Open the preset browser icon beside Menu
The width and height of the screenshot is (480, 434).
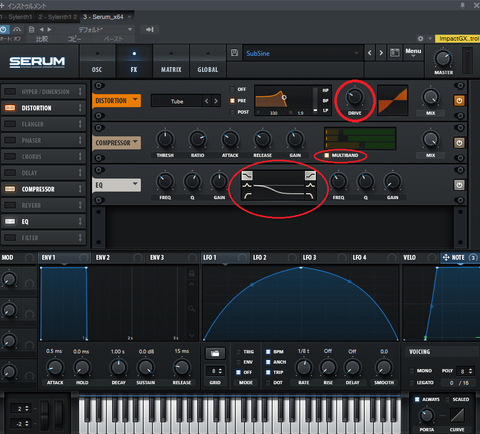point(395,53)
